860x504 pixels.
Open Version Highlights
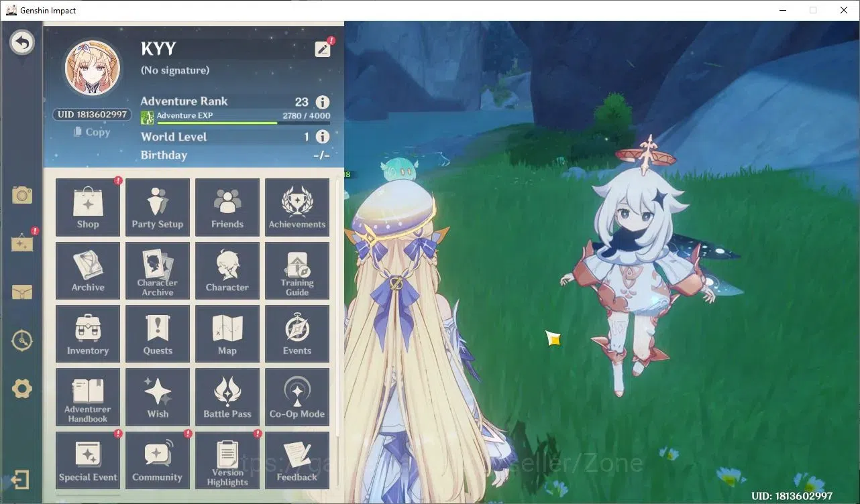pyautogui.click(x=227, y=460)
